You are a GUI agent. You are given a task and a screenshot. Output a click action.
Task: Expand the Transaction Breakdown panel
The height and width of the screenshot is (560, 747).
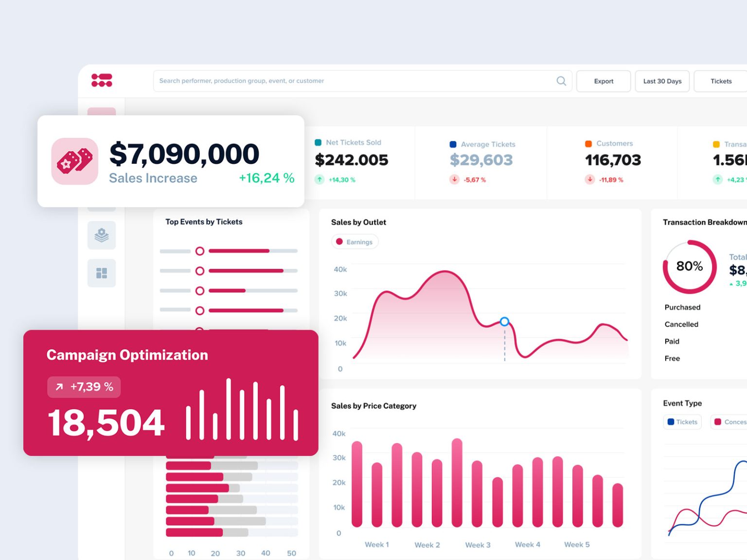point(704,222)
